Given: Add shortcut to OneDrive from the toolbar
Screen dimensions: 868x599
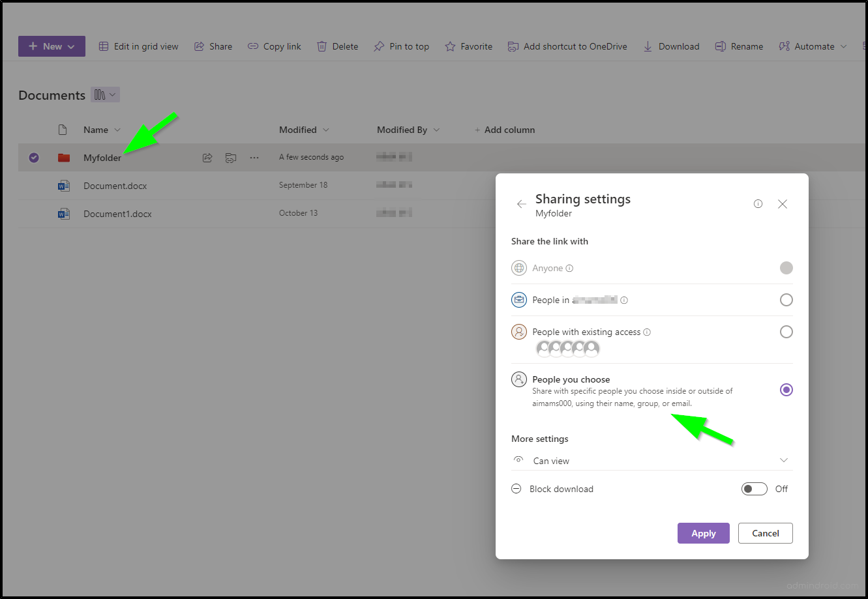Looking at the screenshot, I should point(567,46).
